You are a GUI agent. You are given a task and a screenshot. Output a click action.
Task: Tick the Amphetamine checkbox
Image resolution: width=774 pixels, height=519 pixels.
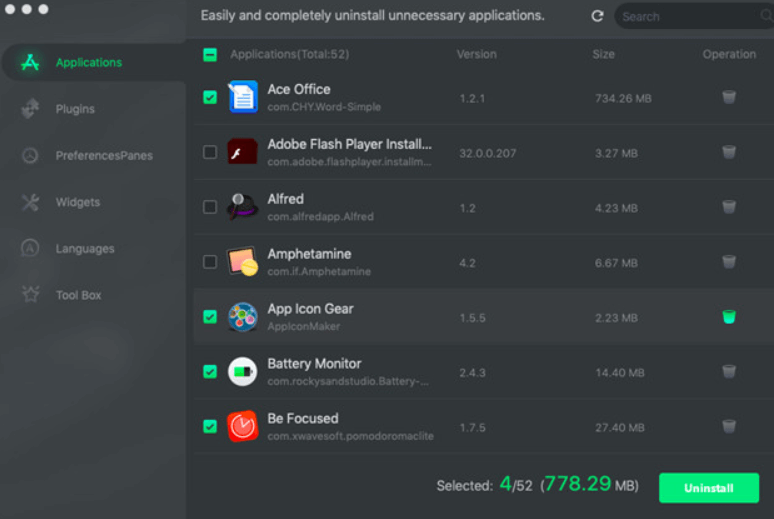pos(210,262)
